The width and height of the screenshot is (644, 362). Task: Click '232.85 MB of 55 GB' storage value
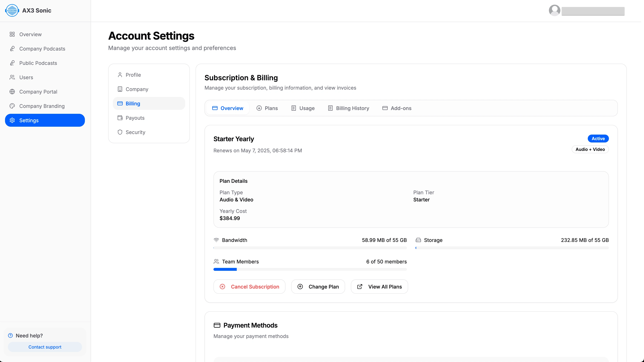coord(585,240)
